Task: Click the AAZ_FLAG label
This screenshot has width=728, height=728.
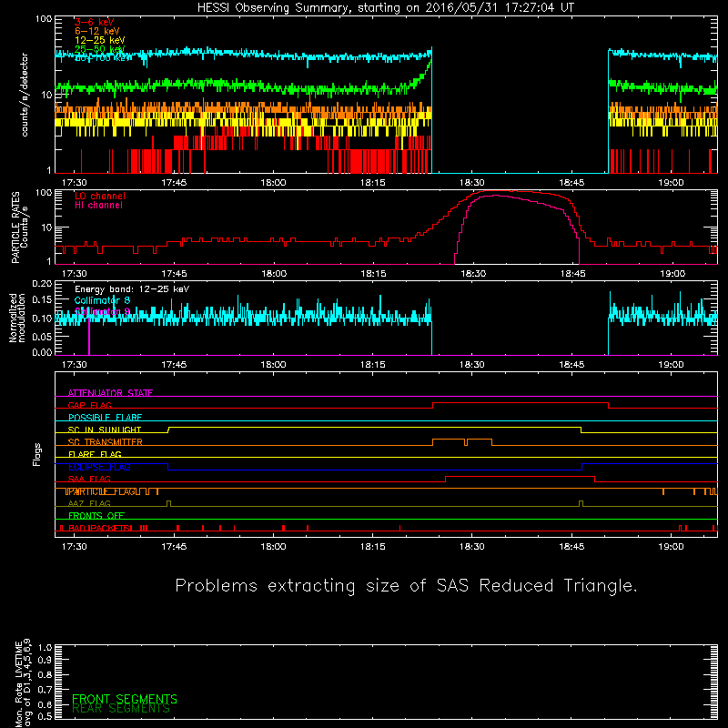Action: pos(89,503)
